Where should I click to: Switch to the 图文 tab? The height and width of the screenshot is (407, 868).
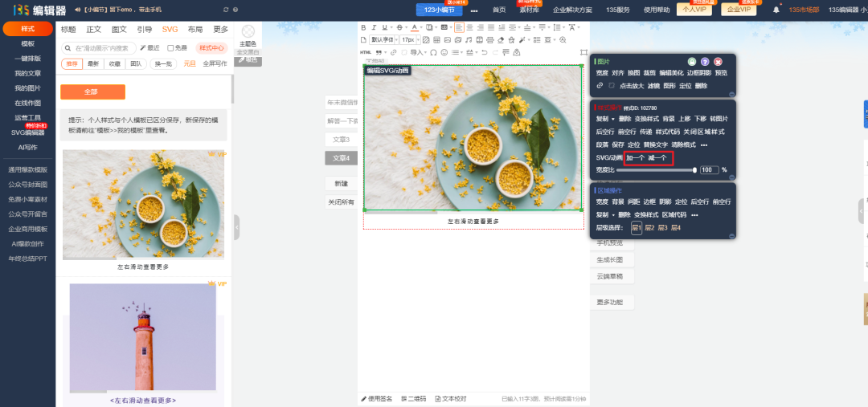tap(119, 30)
